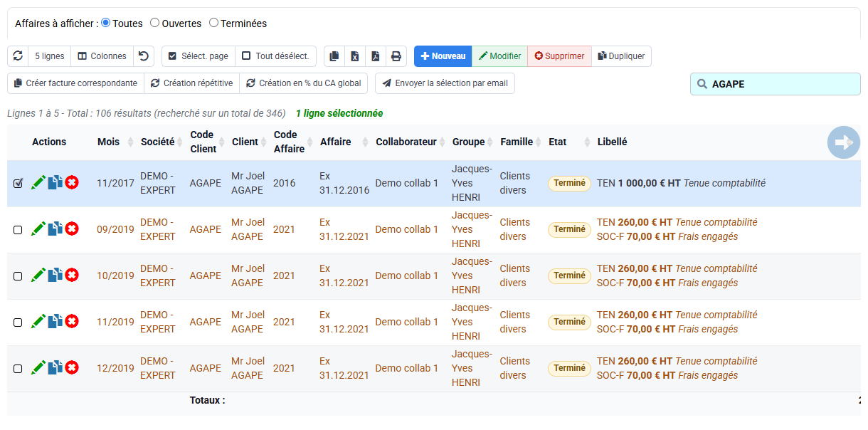Click the Nouveau button

(x=443, y=56)
